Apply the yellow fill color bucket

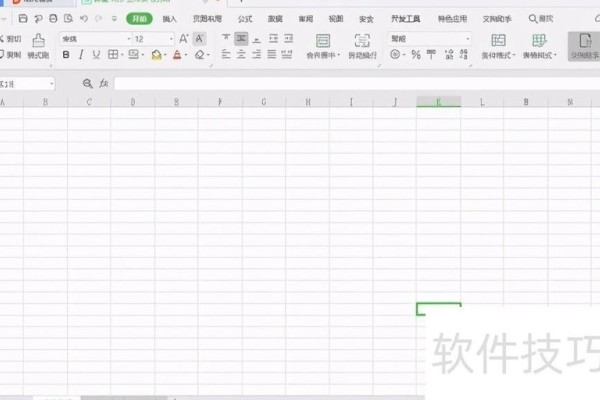[x=156, y=55]
